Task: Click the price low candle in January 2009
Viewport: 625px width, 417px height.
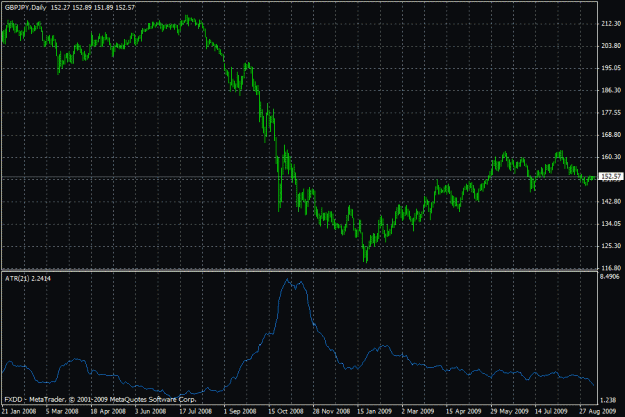Action: (366, 255)
